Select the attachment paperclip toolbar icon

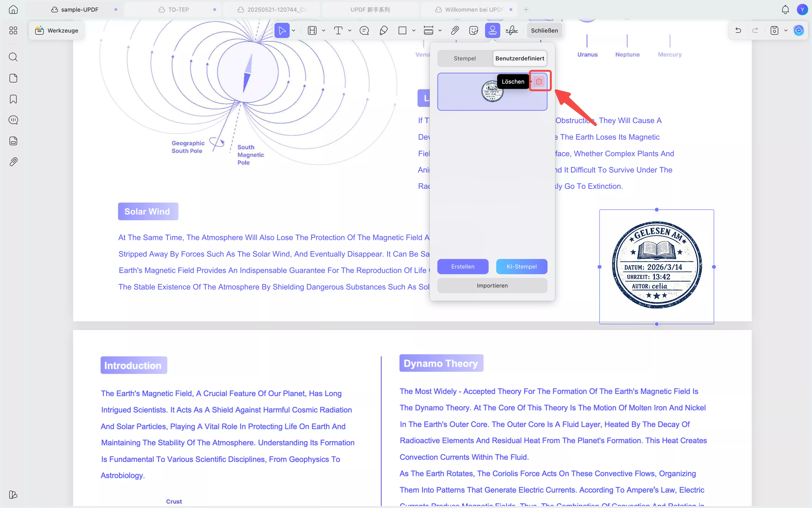click(454, 31)
